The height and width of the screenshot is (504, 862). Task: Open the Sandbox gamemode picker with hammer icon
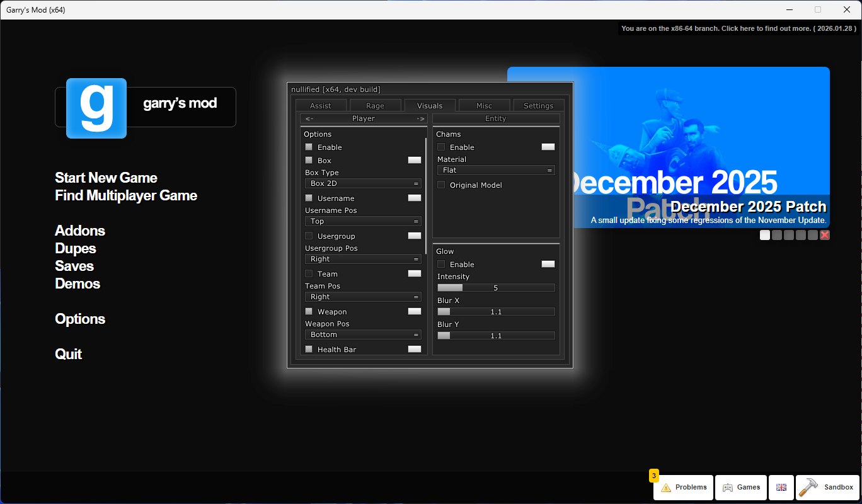tap(828, 488)
